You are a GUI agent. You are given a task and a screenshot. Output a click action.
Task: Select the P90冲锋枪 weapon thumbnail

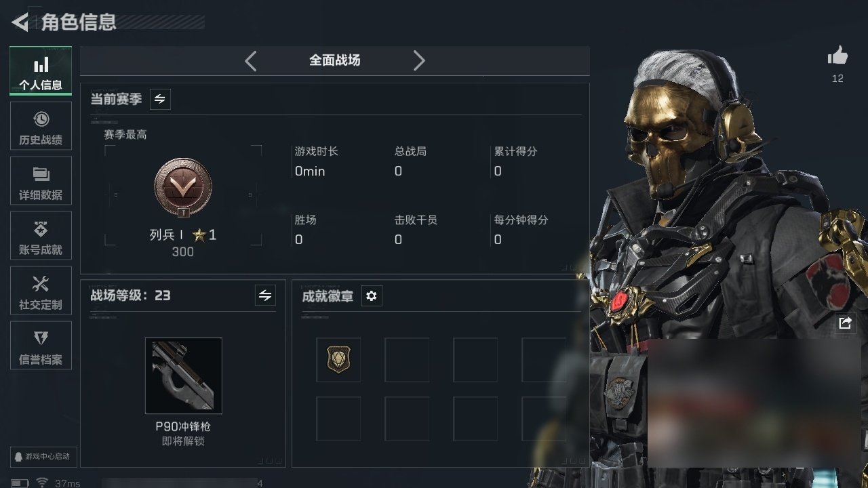183,375
